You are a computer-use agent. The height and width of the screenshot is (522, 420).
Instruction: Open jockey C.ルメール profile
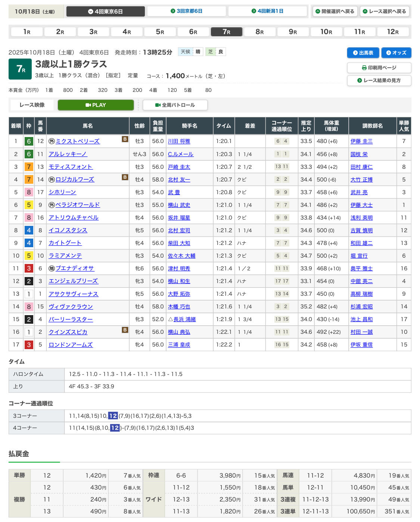(181, 154)
